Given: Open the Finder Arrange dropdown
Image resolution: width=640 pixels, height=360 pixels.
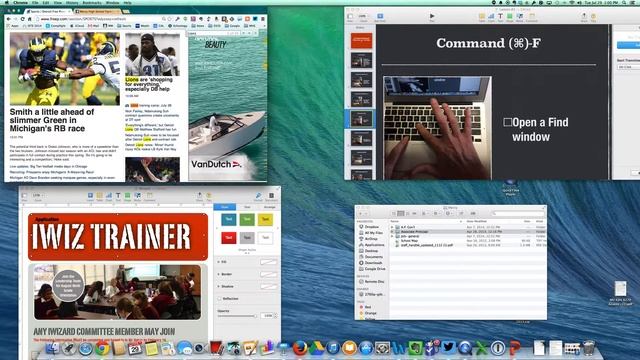Looking at the screenshot, I should [426, 213].
